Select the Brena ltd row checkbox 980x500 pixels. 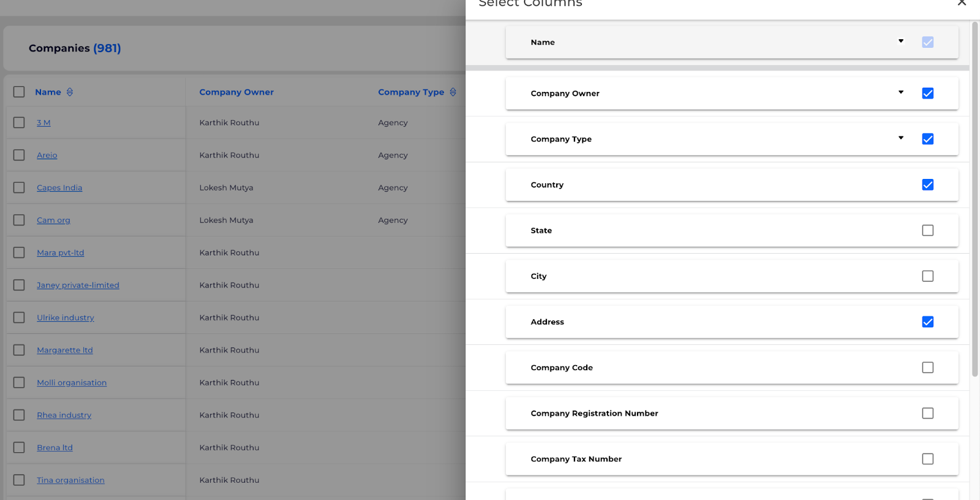click(19, 447)
